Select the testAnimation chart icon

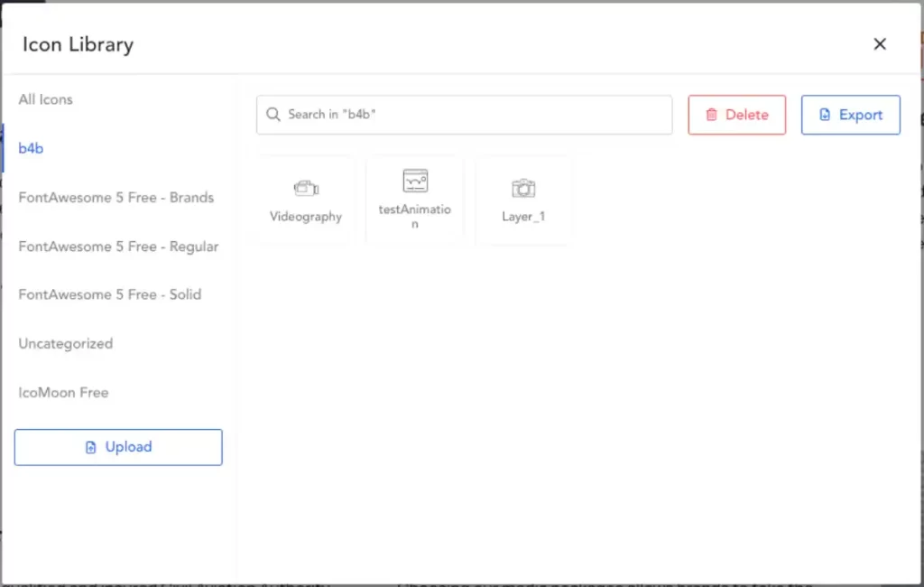click(415, 181)
